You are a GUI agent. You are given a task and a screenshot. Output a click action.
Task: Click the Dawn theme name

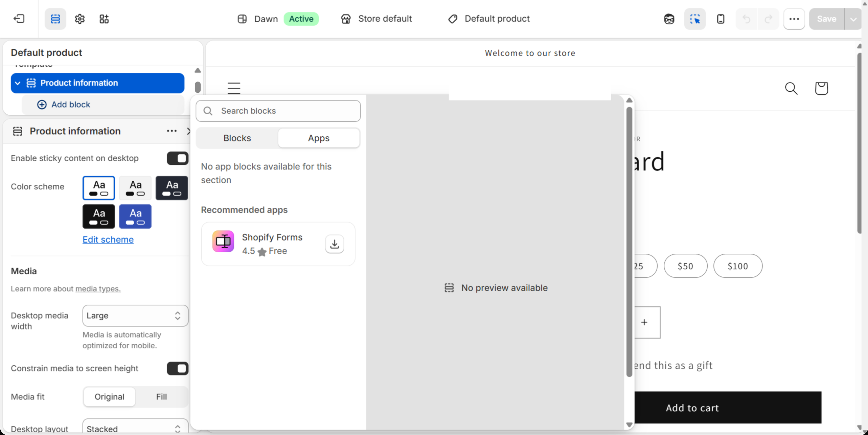pyautogui.click(x=266, y=19)
